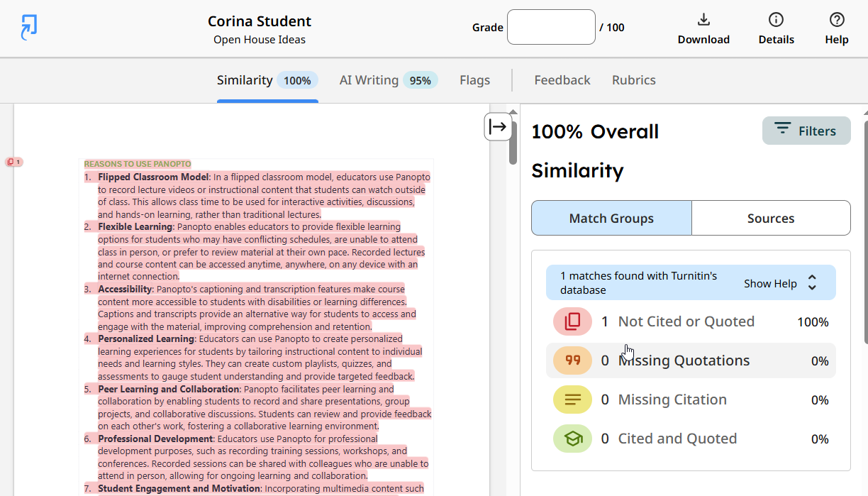Image resolution: width=868 pixels, height=496 pixels.
Task: Expand the Show Help section
Action: point(769,282)
